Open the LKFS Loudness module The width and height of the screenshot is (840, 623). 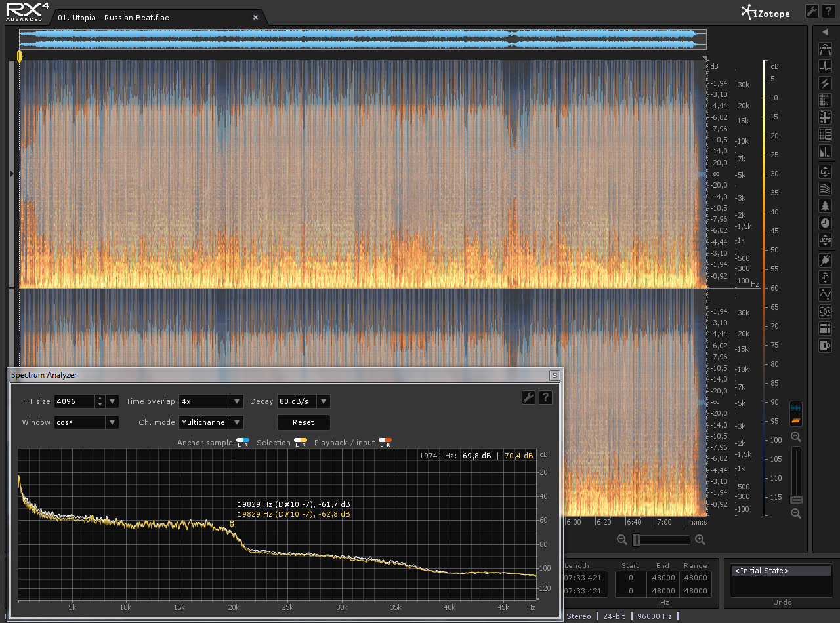pyautogui.click(x=826, y=240)
